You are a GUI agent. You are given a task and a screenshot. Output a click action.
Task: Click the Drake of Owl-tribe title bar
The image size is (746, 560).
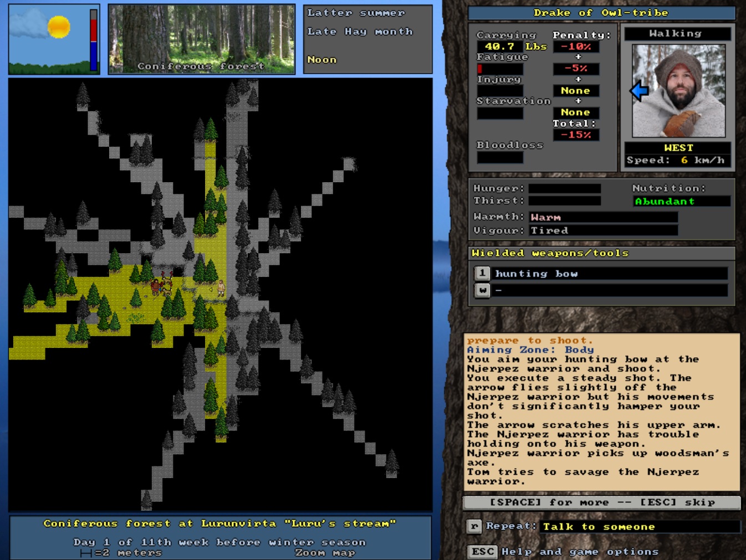[x=601, y=13]
